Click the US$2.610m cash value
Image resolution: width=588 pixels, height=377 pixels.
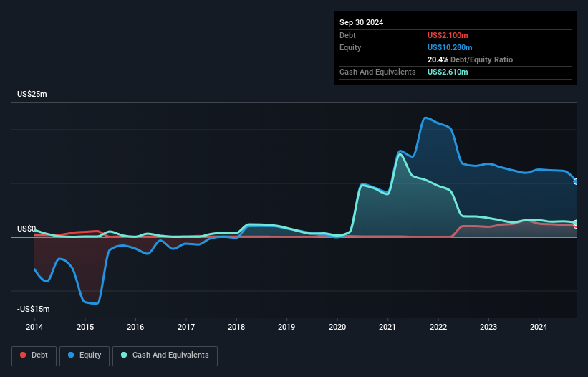click(448, 72)
